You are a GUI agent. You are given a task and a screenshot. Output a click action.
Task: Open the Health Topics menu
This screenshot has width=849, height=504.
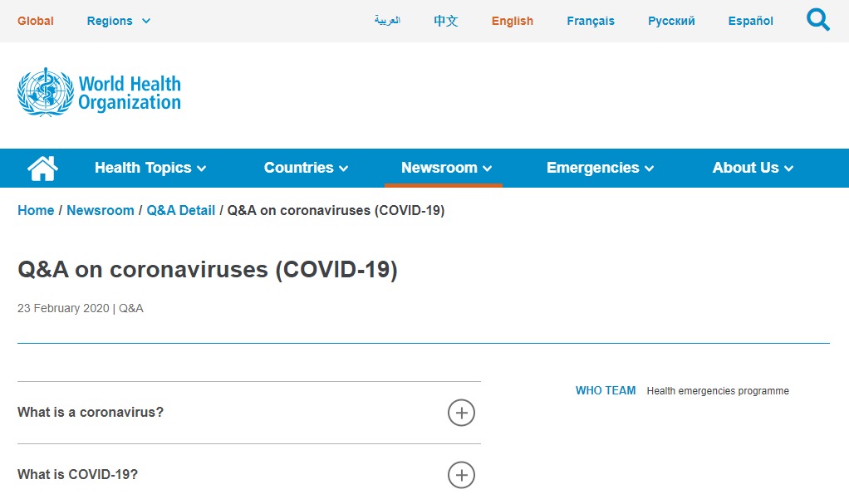(150, 168)
